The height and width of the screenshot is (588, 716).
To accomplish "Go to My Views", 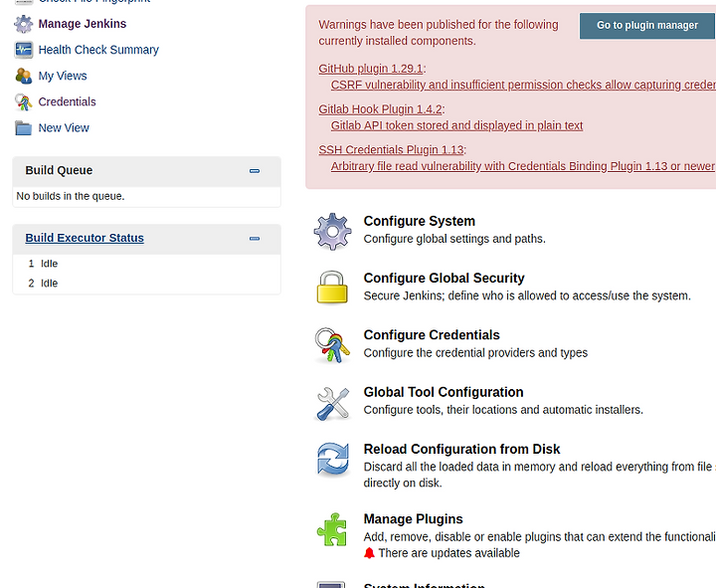I will click(x=63, y=76).
